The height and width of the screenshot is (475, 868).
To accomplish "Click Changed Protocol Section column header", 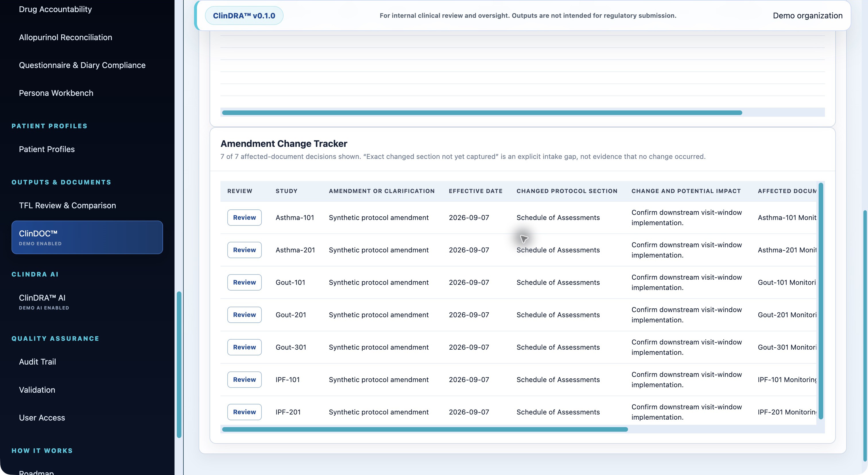I will click(x=567, y=191).
